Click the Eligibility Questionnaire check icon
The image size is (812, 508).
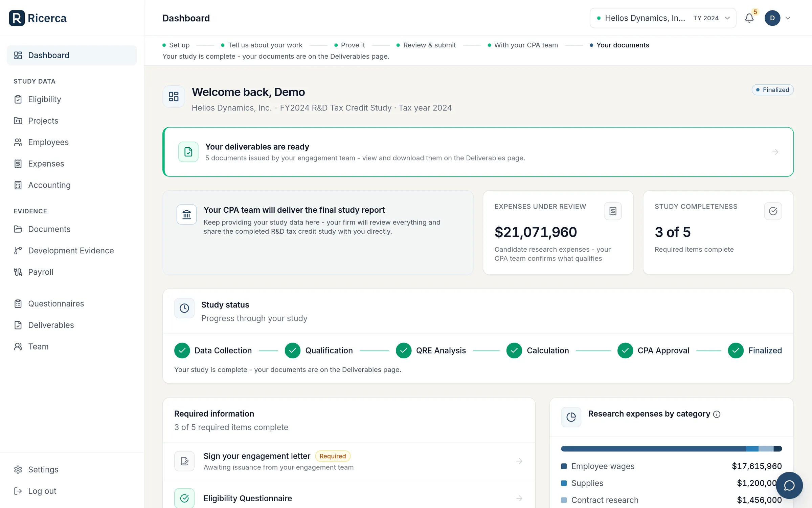point(184,498)
